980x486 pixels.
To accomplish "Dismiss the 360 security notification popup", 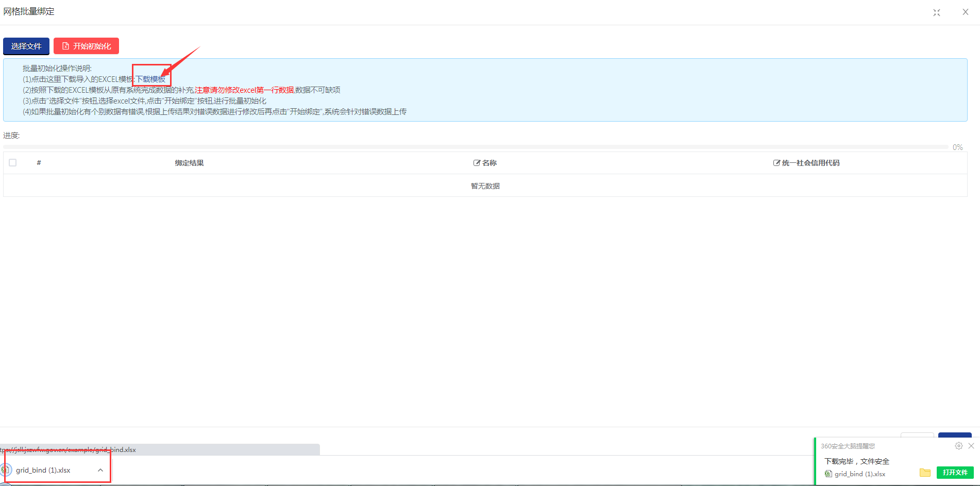I will pos(971,446).
